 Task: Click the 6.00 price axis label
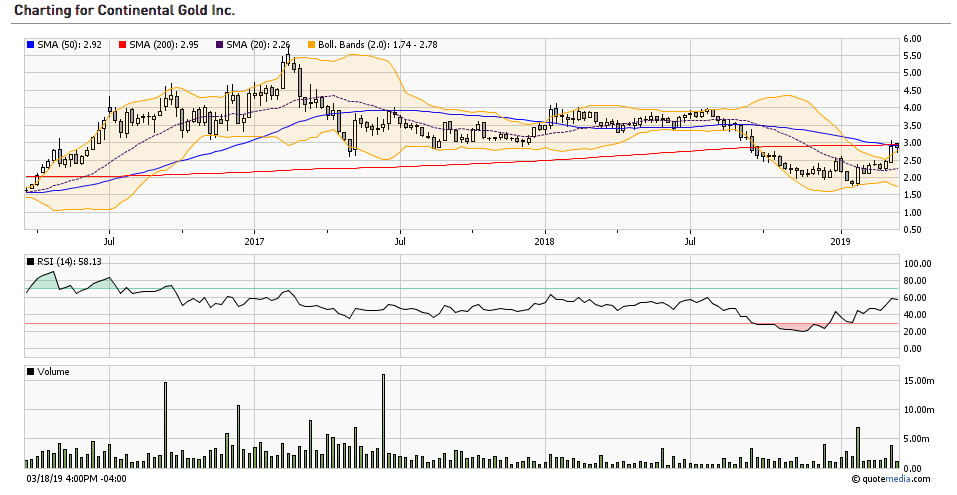pyautogui.click(x=912, y=38)
